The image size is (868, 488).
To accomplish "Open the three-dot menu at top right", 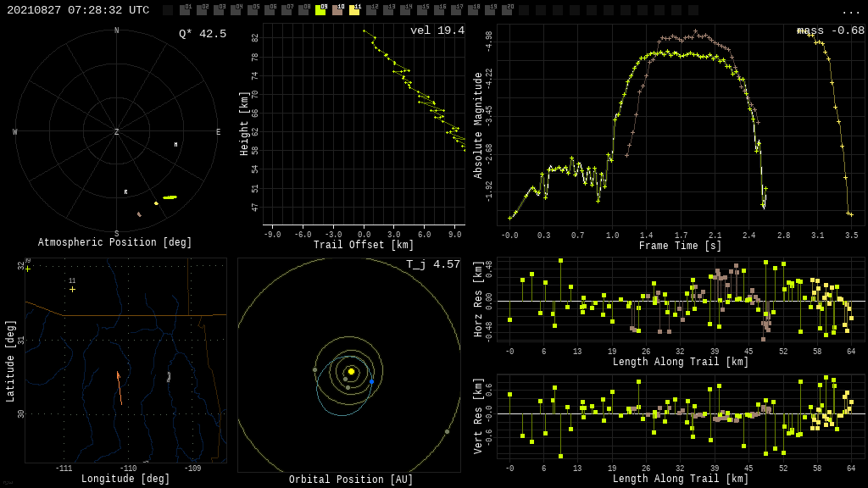I will [850, 11].
